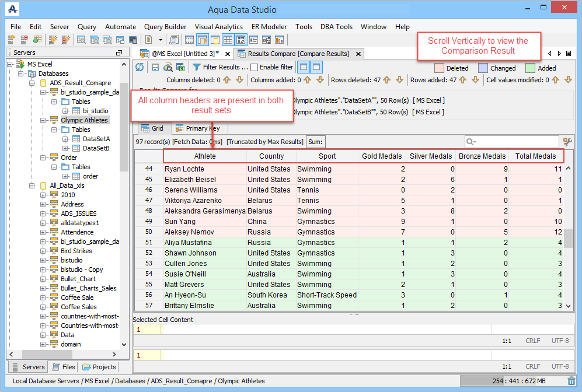The image size is (582, 392).
Task: Click the register server toolbar icon
Action: coord(11,40)
